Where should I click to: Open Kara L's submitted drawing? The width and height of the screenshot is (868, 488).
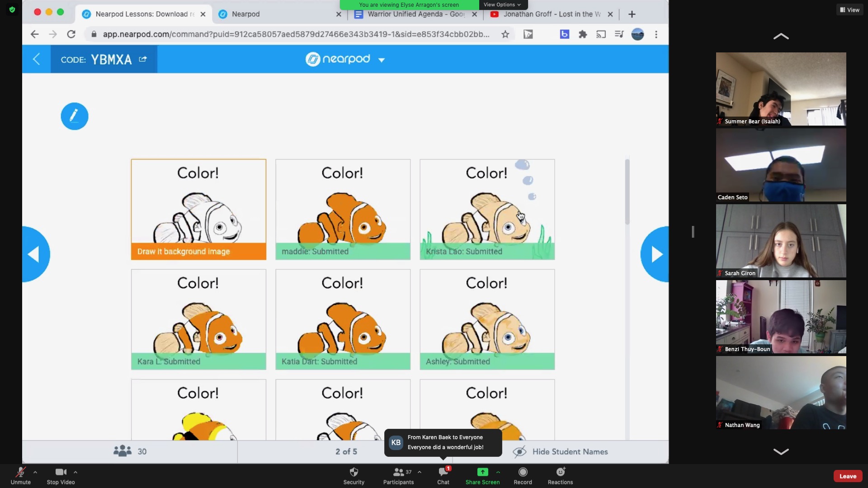click(198, 319)
